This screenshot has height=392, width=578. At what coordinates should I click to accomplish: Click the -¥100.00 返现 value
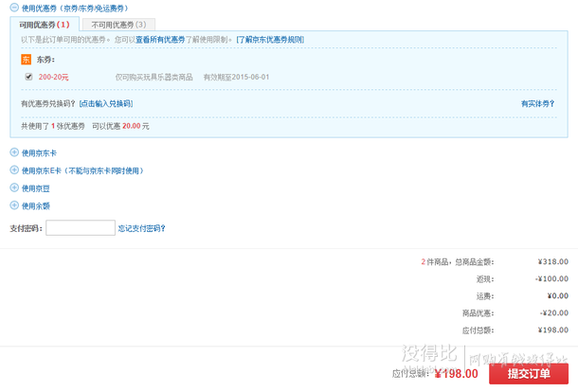pos(551,279)
